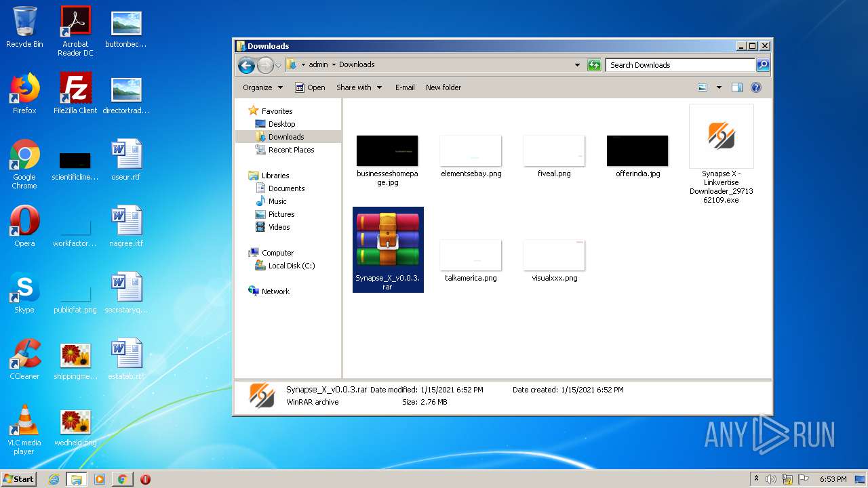Launch Acrobat Reader DC shortcut
Image resolution: width=868 pixels, height=488 pixels.
(75, 31)
